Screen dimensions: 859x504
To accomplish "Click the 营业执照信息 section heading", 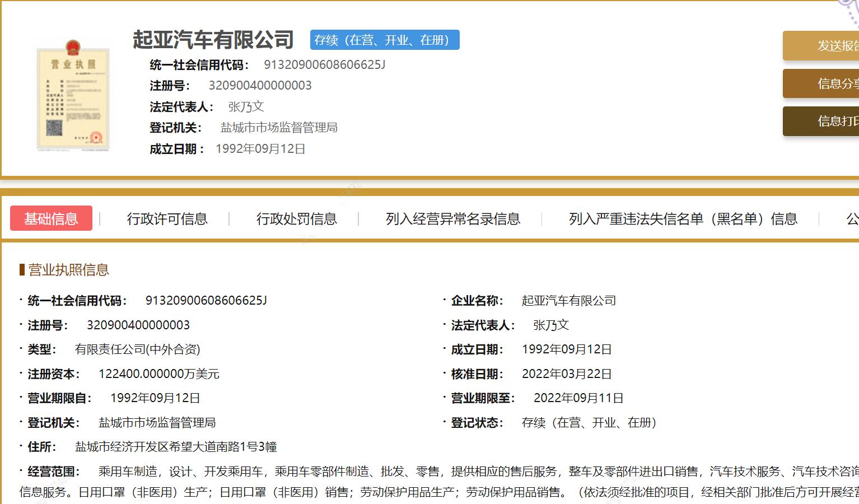I will pyautogui.click(x=68, y=270).
